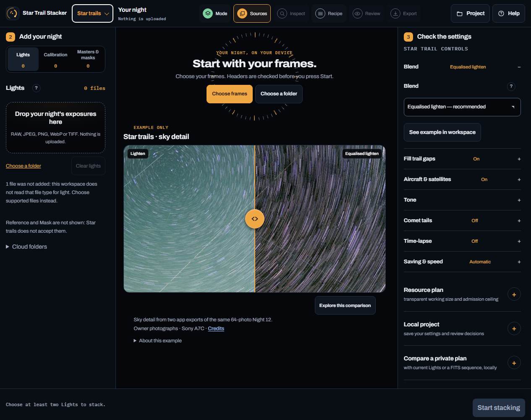Viewport: 531px width, 420px height.
Task: Click the Lighten side of comparison image
Action: click(189, 219)
